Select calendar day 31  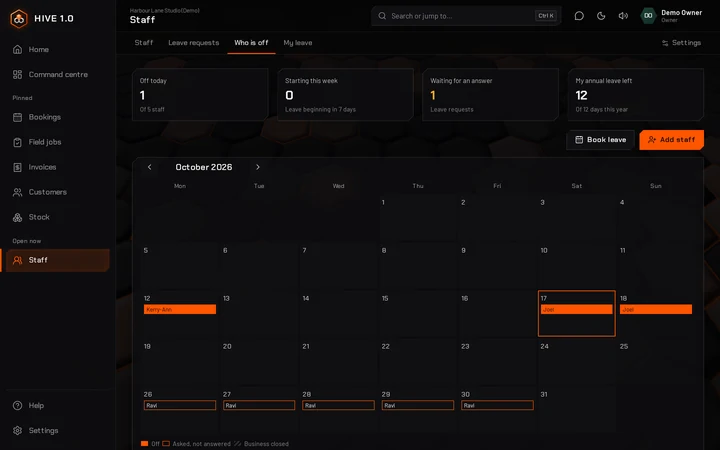(x=577, y=410)
